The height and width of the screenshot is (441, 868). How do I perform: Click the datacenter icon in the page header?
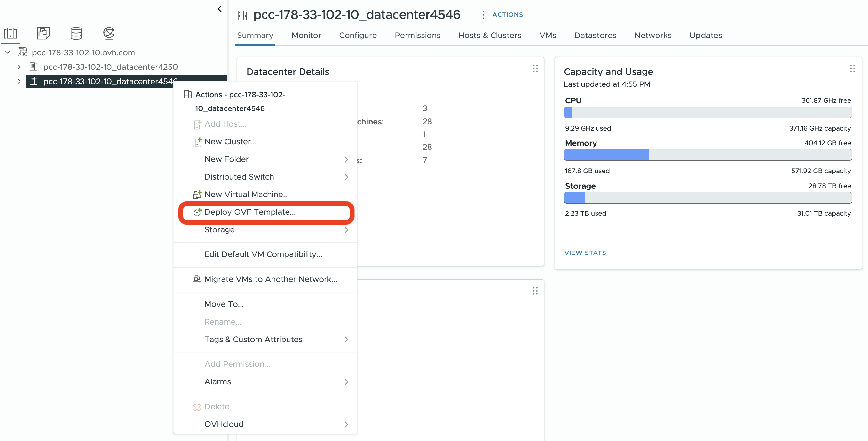point(242,15)
